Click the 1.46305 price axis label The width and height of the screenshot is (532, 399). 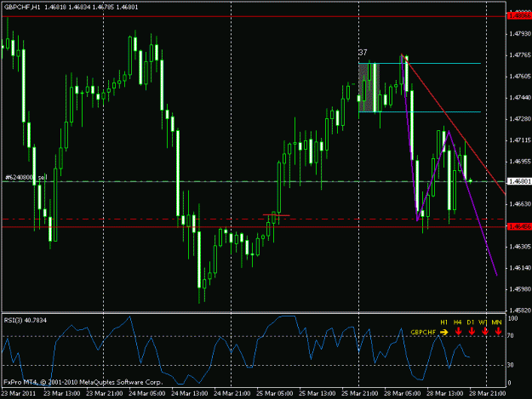pos(520,247)
